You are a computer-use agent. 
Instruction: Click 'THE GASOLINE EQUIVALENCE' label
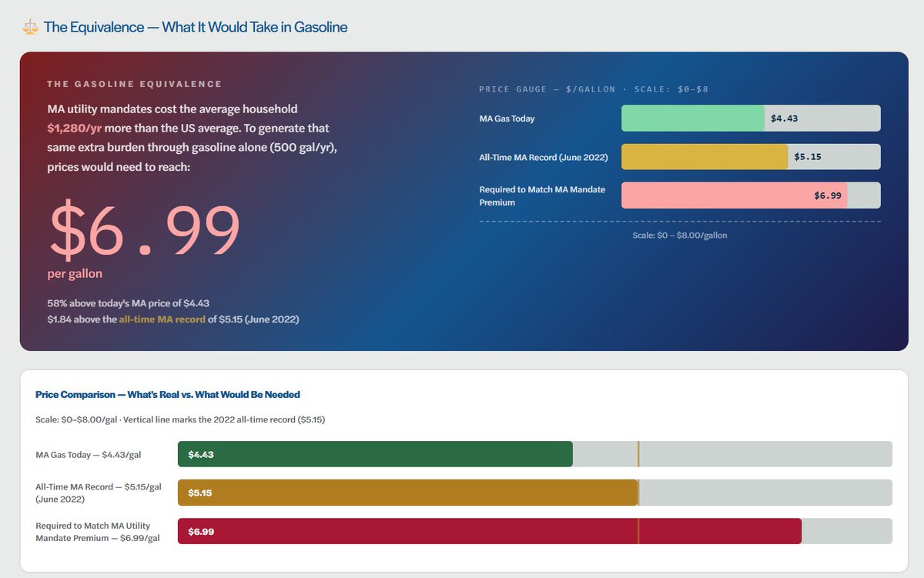(134, 84)
